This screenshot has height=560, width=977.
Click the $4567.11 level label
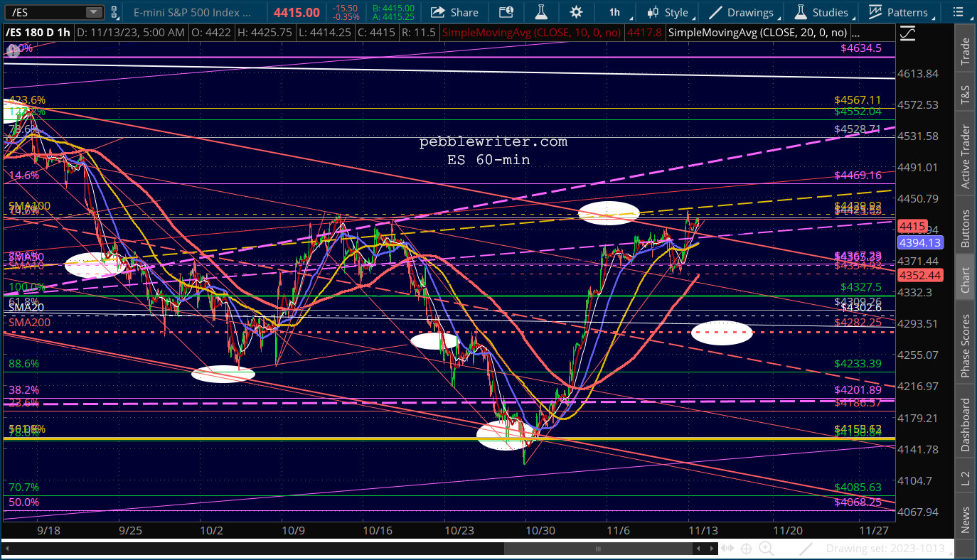tap(858, 100)
